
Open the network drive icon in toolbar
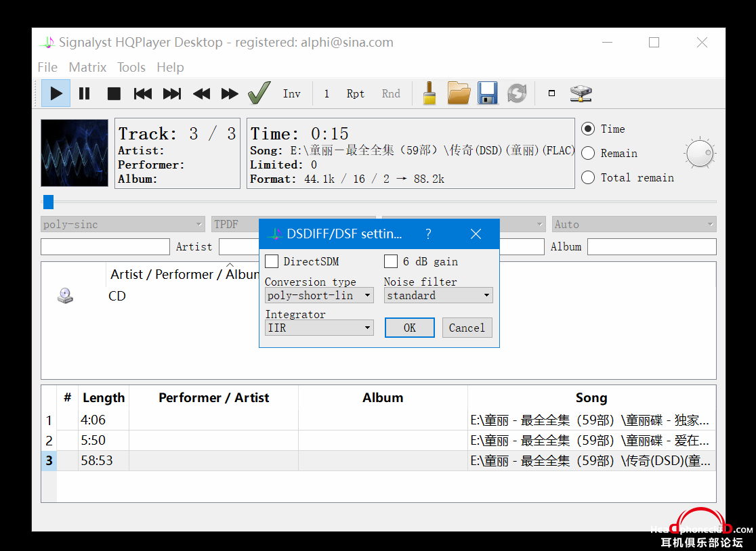(581, 93)
